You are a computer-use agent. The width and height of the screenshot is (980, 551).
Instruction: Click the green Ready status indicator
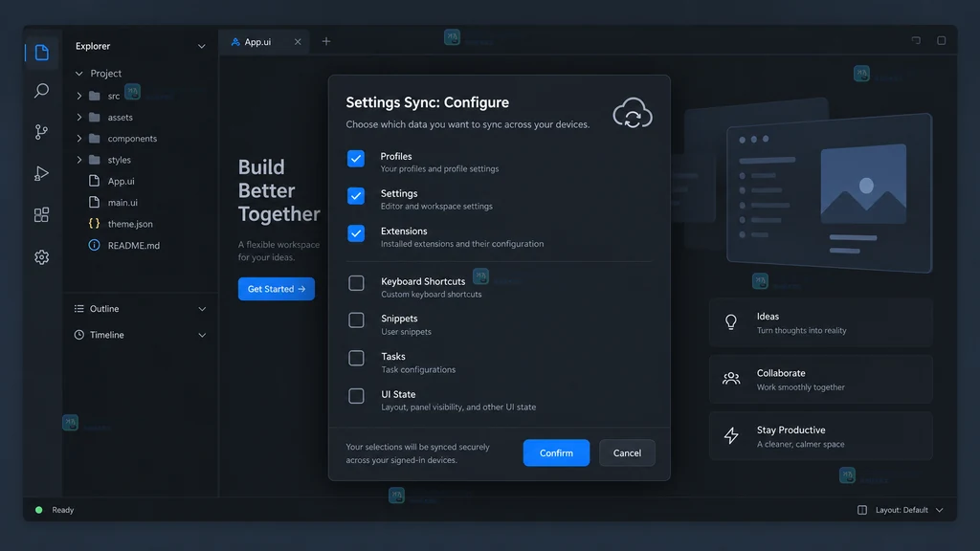(38, 510)
